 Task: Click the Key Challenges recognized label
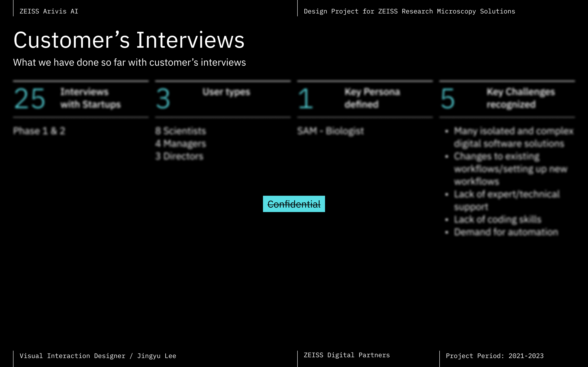click(520, 98)
